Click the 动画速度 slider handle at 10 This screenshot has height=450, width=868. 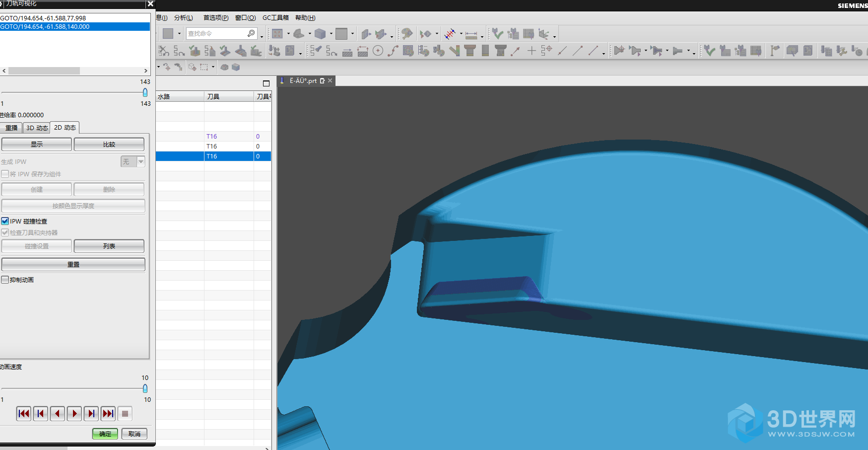(145, 388)
